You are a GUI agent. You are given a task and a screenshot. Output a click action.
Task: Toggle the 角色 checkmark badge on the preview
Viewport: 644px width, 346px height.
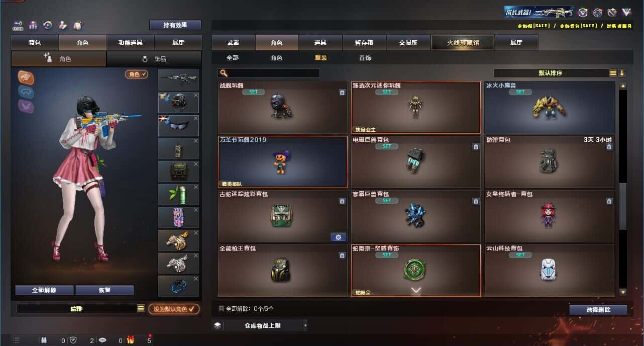(x=137, y=74)
